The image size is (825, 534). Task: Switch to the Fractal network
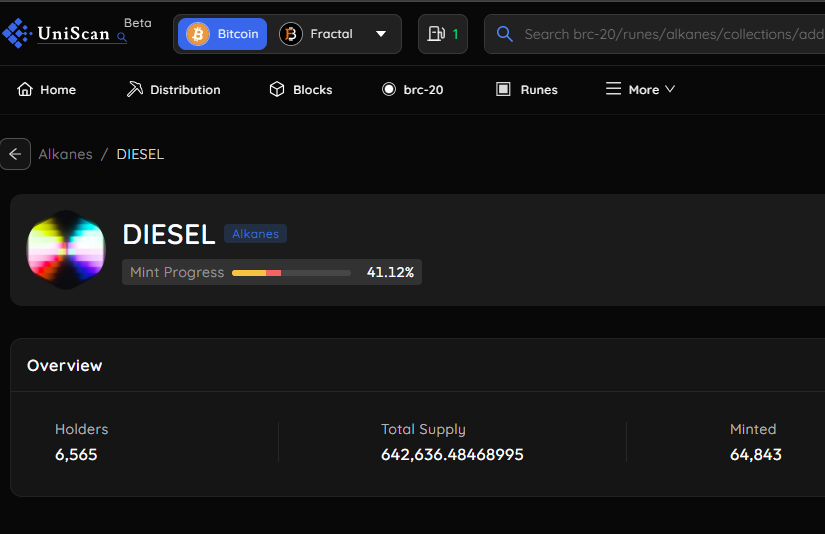(x=316, y=34)
